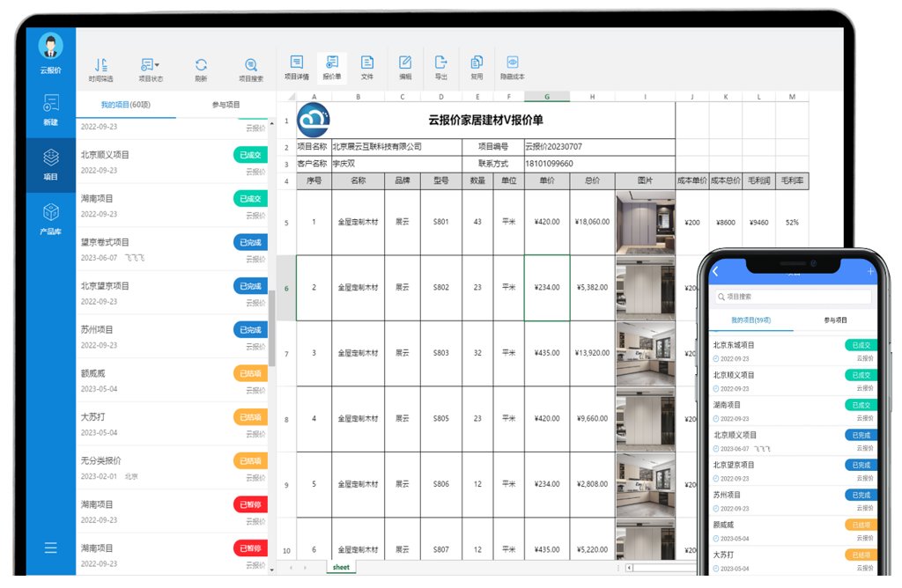Screen dimensions: 902x588
Task: Click the ¥9460 gross profit cell
Action: (758, 223)
